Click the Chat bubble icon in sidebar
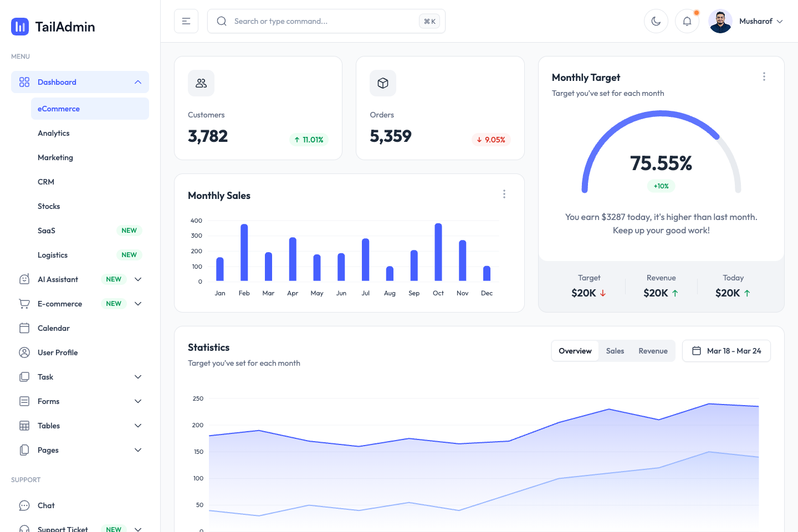 click(24, 505)
